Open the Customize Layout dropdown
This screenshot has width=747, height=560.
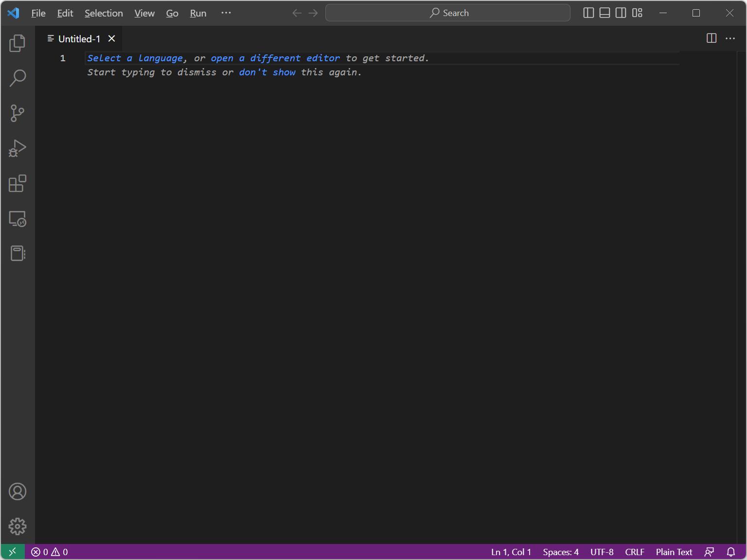pos(637,13)
